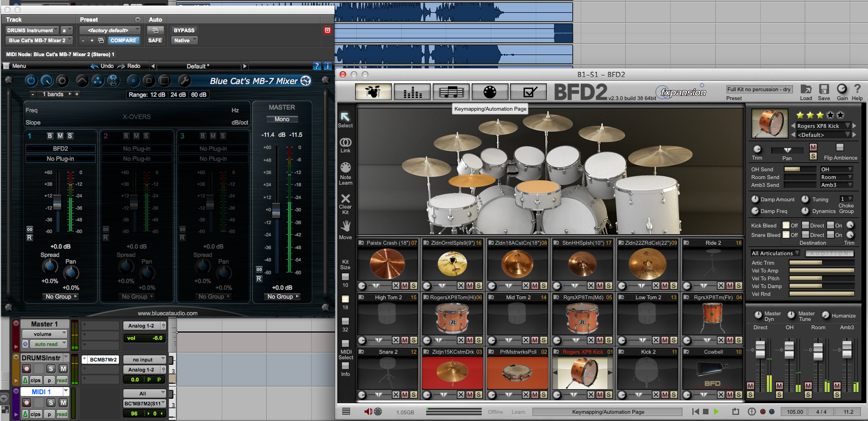This screenshot has width=868, height=421.
Task: Click the BFD2 panic exclamation icon
Action: click(752, 412)
